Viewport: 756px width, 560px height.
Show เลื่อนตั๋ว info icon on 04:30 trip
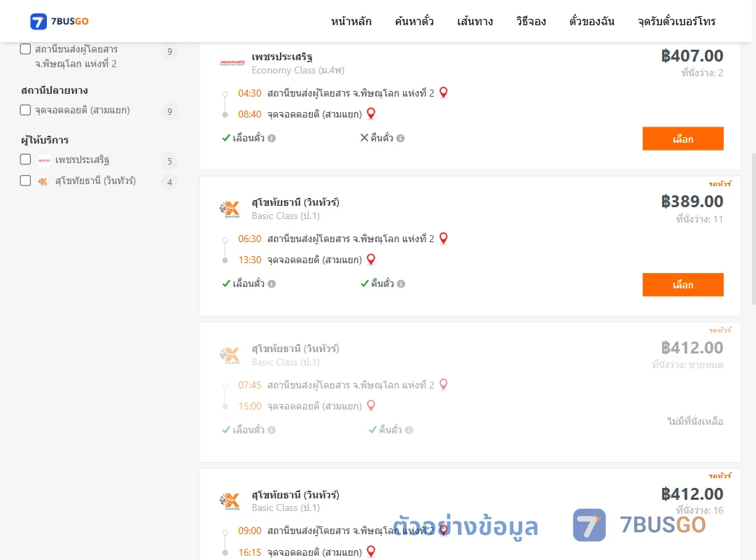[272, 139]
